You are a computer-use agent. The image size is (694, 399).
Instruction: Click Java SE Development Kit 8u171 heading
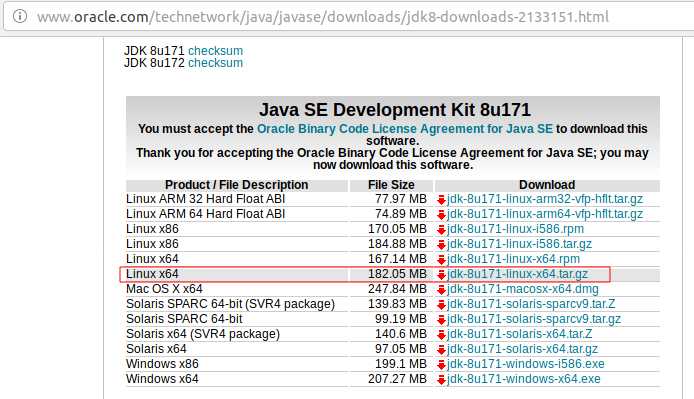(394, 110)
